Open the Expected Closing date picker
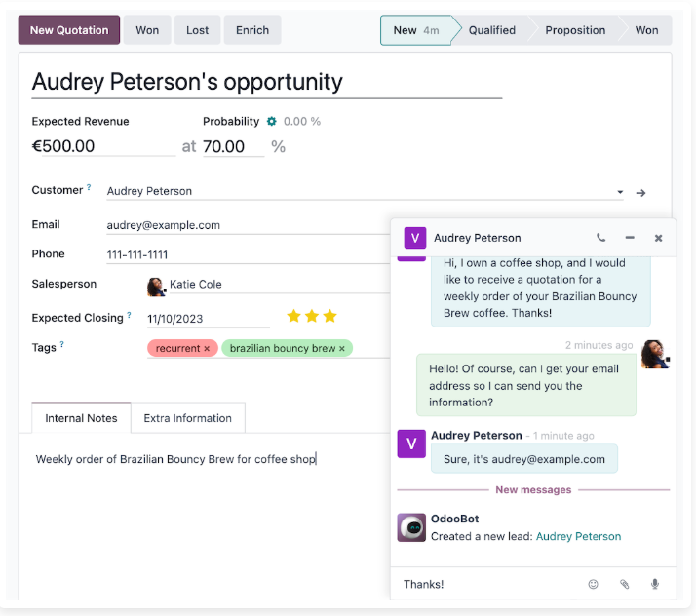This screenshot has height=616, width=696. (x=207, y=319)
